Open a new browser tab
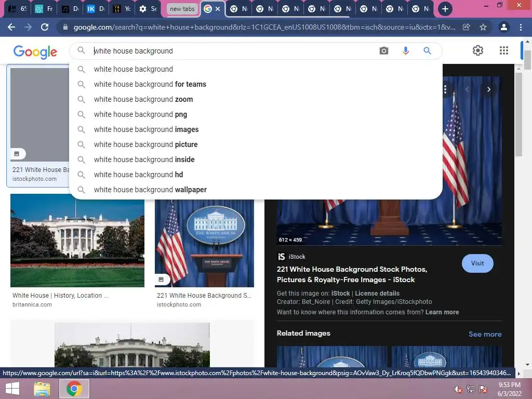 [x=445, y=9]
